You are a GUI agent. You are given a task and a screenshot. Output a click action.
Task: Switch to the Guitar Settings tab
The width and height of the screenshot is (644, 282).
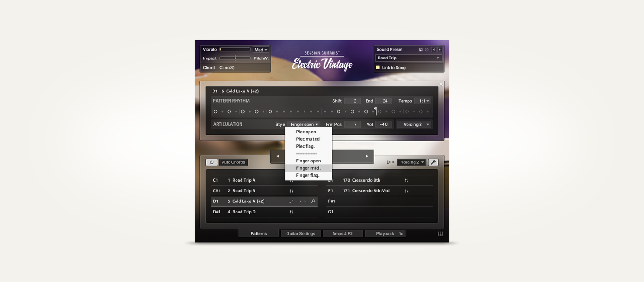tap(301, 234)
